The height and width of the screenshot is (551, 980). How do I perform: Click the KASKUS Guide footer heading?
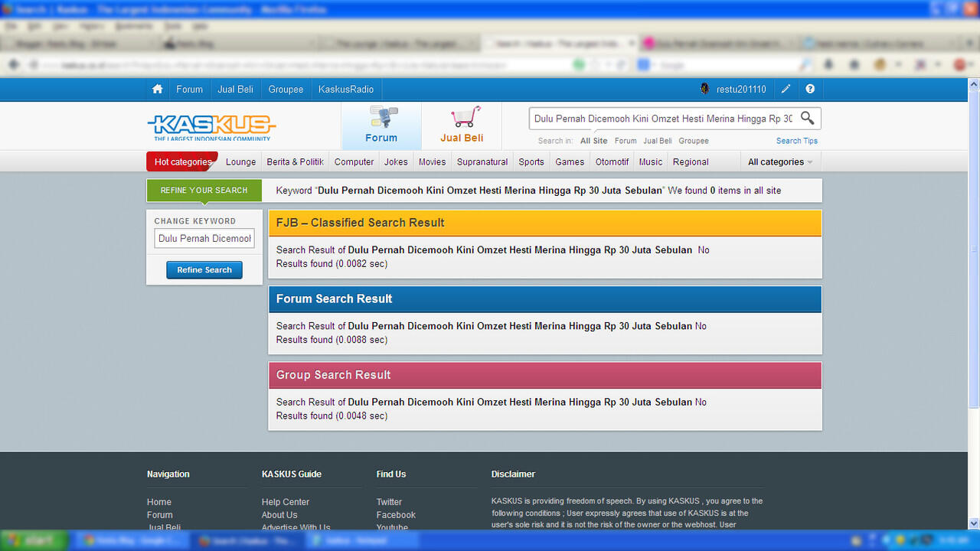(292, 474)
